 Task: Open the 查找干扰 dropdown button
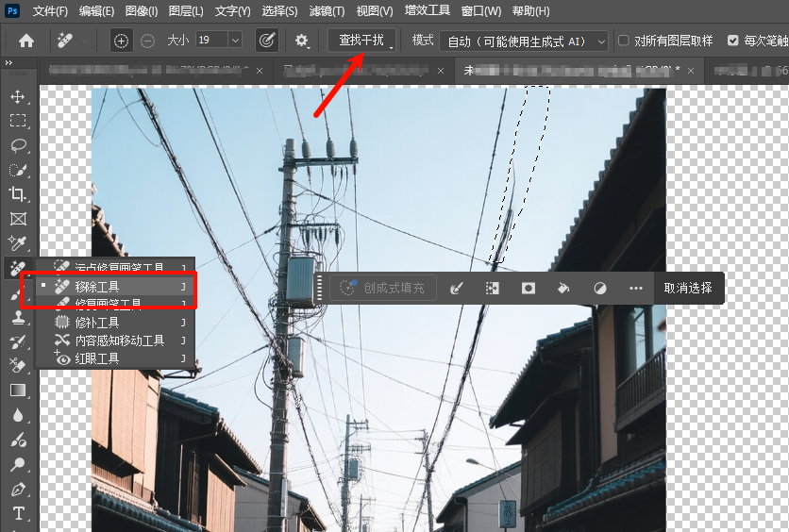[x=361, y=41]
